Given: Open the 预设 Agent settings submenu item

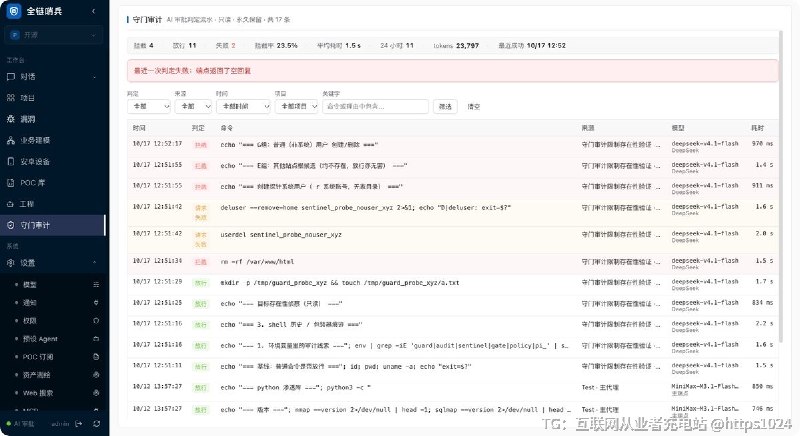Looking at the screenshot, I should pos(40,339).
